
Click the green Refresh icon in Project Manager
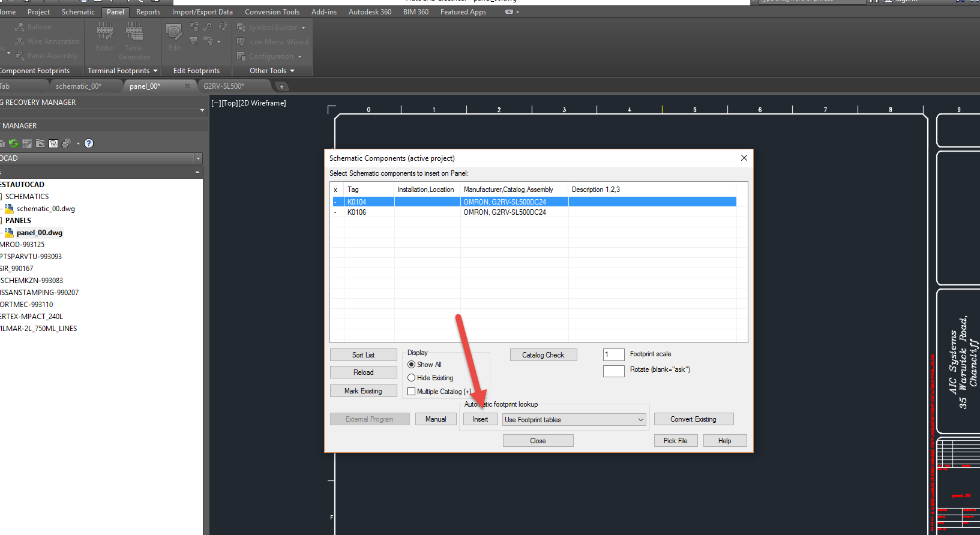point(13,143)
